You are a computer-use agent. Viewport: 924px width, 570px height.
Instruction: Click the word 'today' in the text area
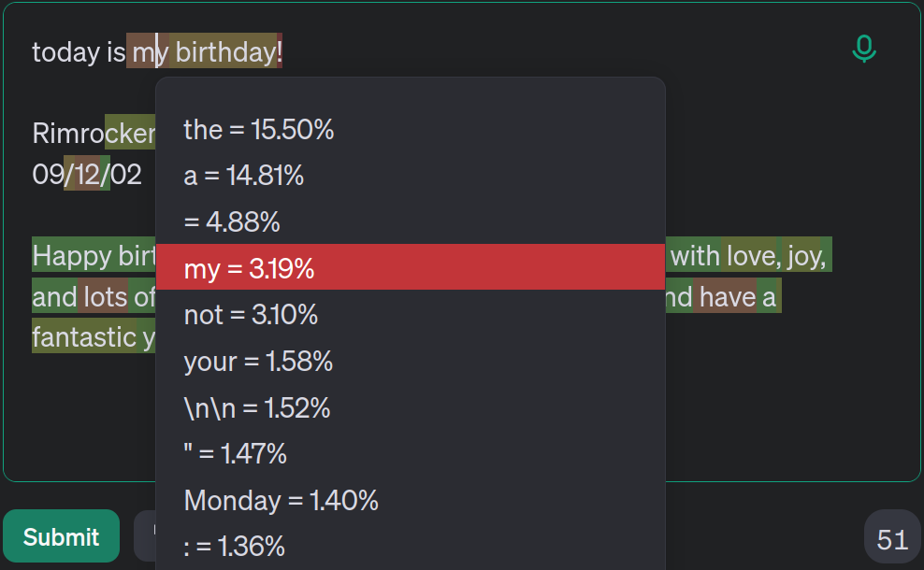pyautogui.click(x=66, y=51)
